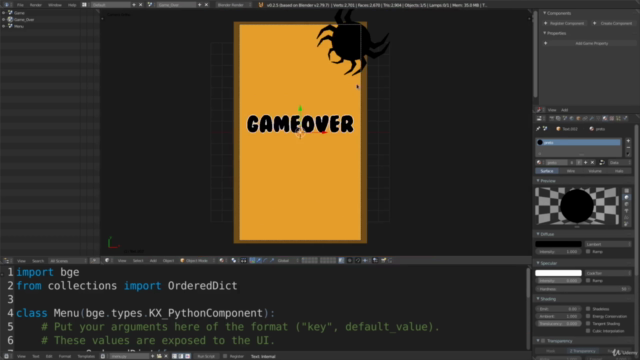The image size is (640, 360).
Task: Click Add Game Property button
Action: (x=589, y=43)
